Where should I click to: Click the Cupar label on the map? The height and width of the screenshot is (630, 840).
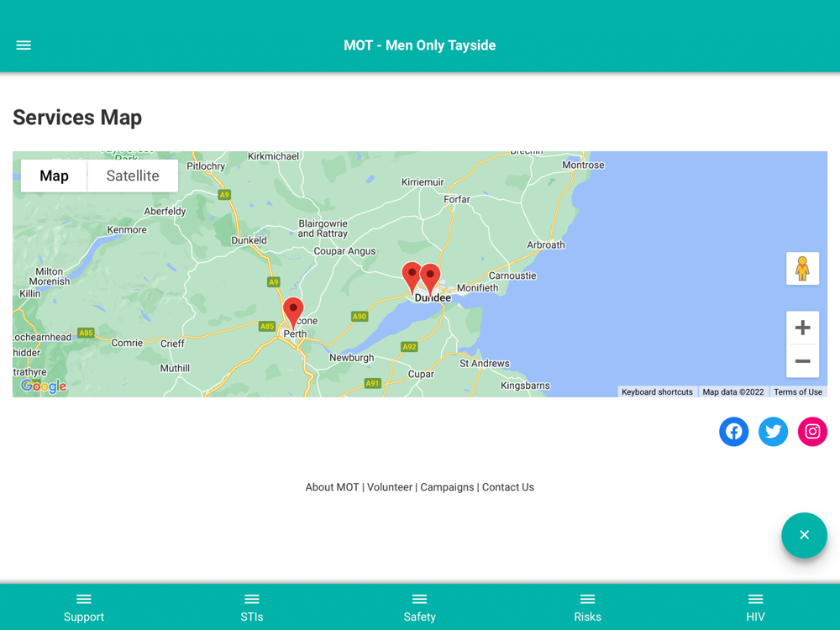tap(421, 374)
